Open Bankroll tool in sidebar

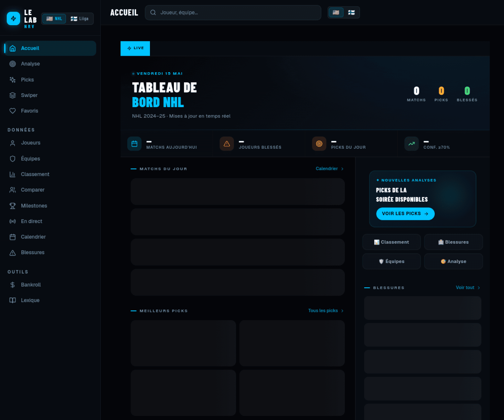50,285
